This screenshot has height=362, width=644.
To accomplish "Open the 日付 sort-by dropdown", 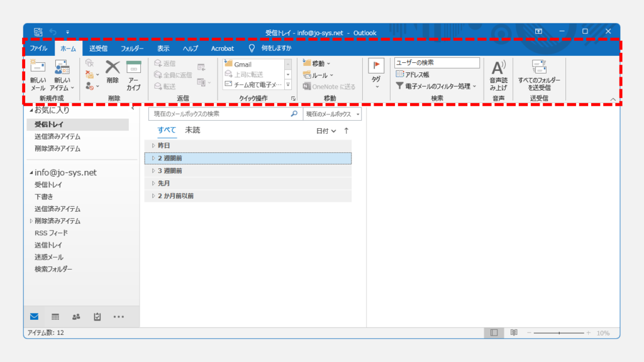I will 326,131.
